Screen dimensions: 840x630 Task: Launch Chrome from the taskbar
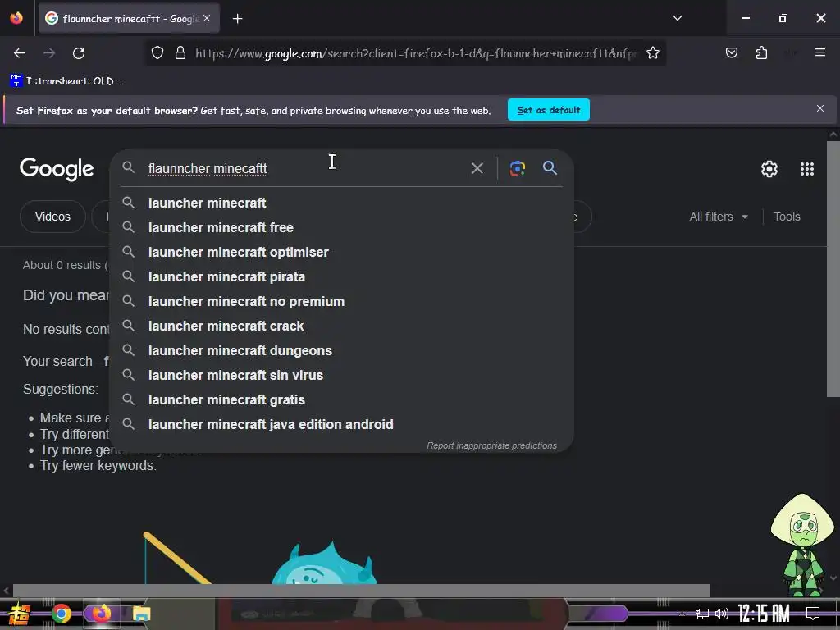pos(61,614)
